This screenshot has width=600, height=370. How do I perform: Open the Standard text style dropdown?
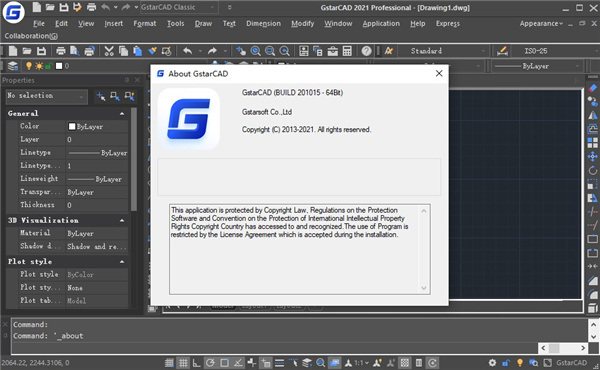443,51
